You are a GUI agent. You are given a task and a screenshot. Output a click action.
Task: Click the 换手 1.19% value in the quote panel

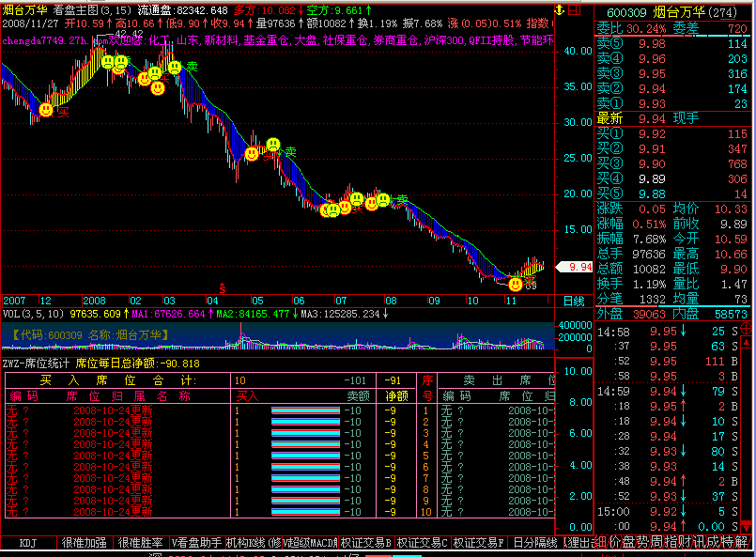point(649,284)
